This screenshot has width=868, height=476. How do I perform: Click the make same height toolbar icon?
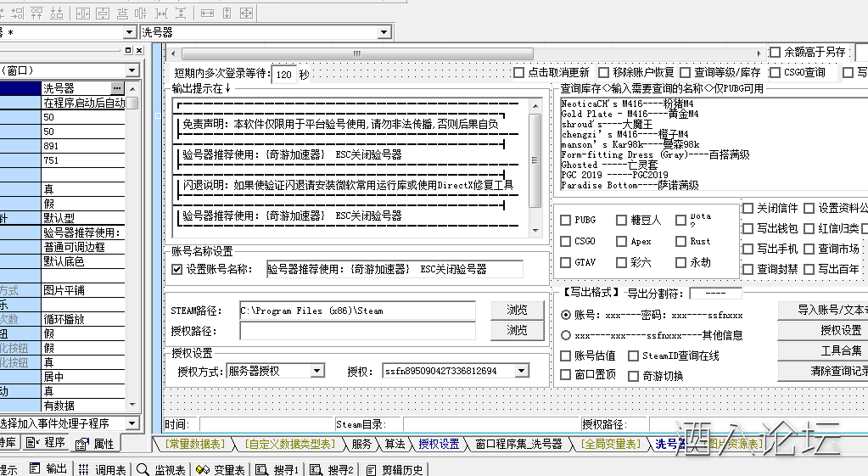[227, 13]
